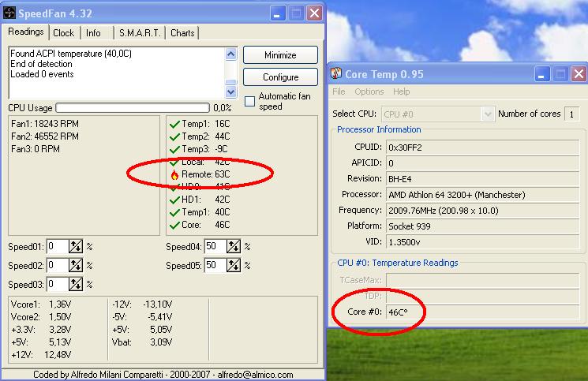Click the Vbat: 3,09V reading
The width and height of the screenshot is (588, 381).
(142, 342)
